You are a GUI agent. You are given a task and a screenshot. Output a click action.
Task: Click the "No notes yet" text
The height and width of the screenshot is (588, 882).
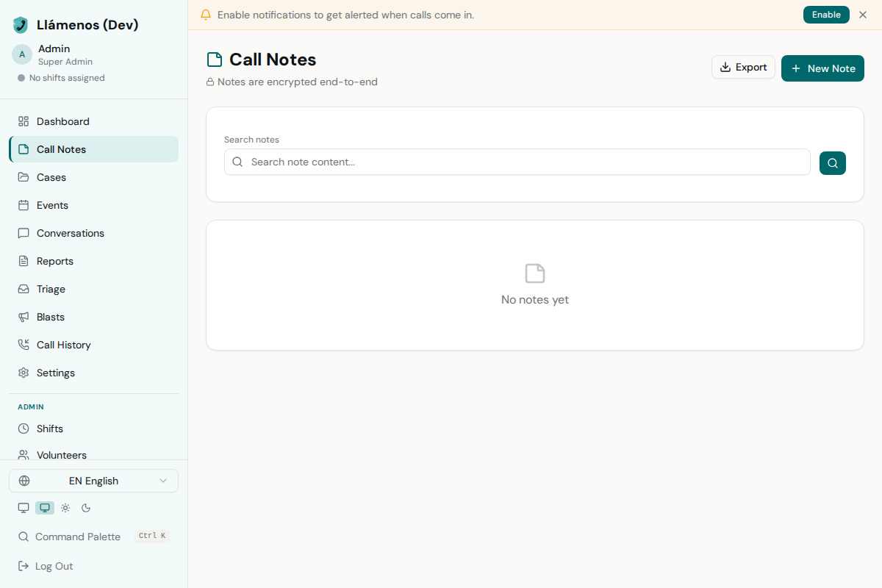click(x=535, y=300)
